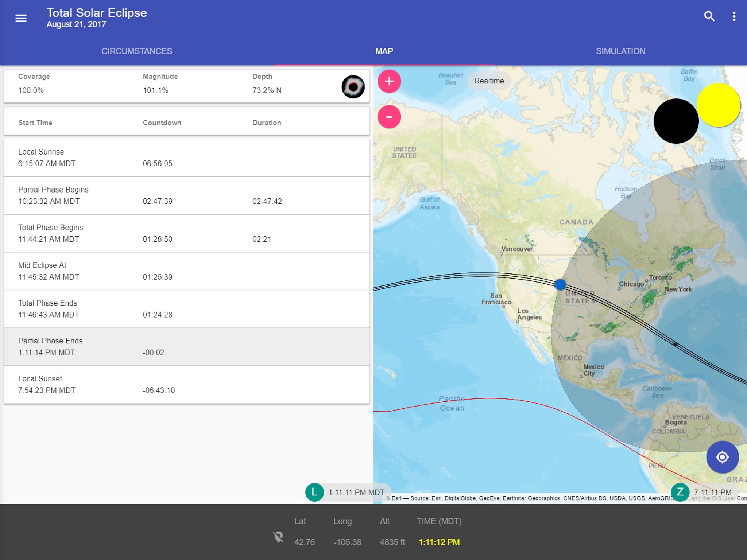
Task: Click the blue location marker on map
Action: click(x=560, y=284)
